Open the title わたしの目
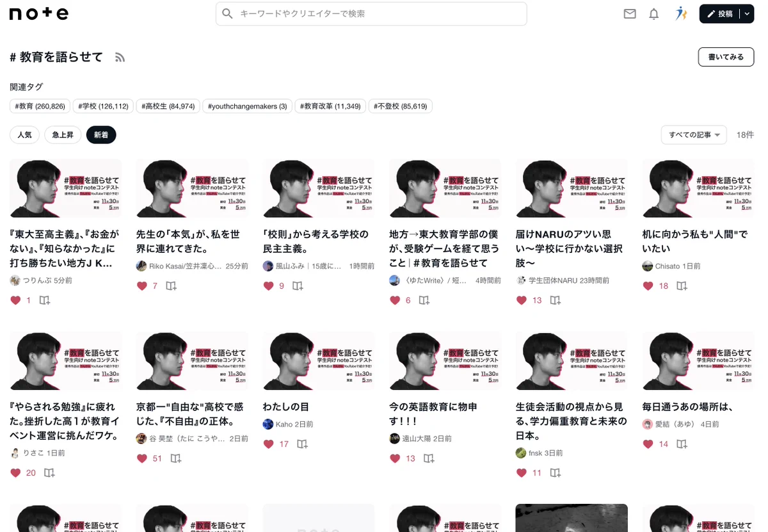Viewport: 768px width, 532px height. coord(286,407)
